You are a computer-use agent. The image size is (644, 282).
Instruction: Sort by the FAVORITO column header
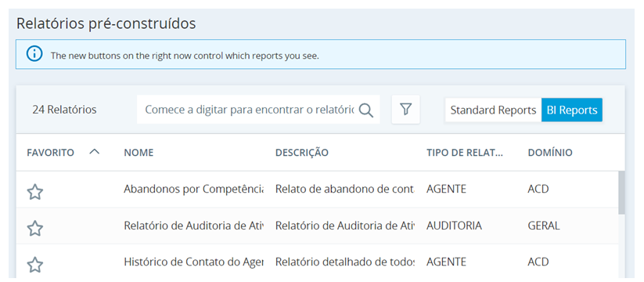point(51,153)
